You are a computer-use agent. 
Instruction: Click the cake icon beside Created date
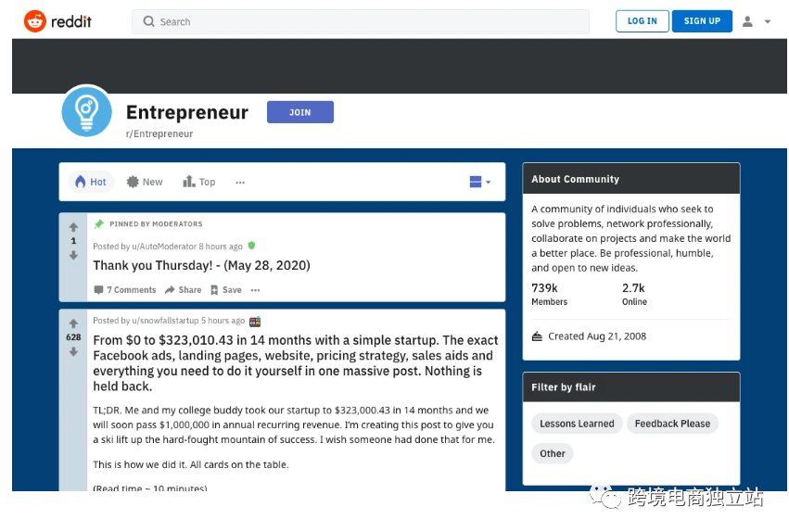537,336
